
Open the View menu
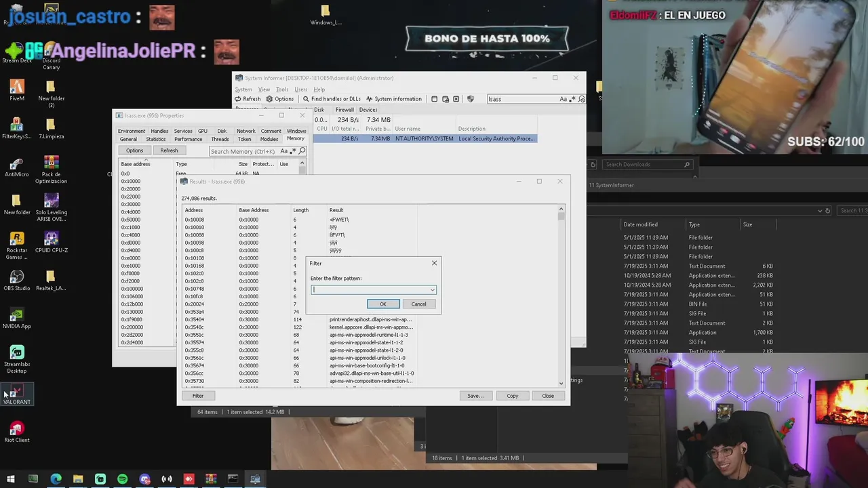[264, 89]
